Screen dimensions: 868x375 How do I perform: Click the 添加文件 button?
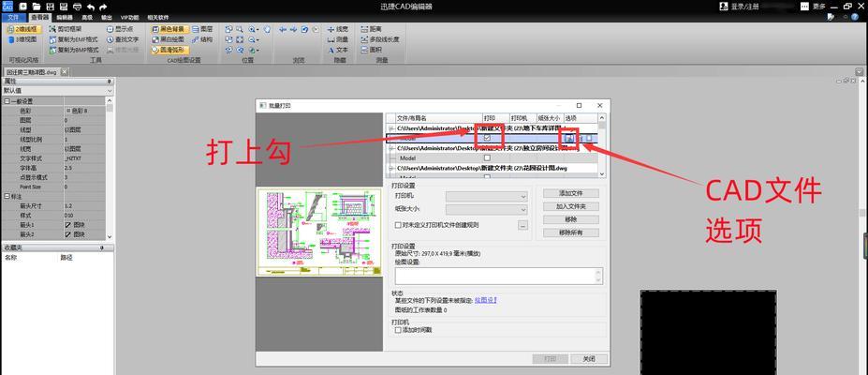pyautogui.click(x=571, y=193)
